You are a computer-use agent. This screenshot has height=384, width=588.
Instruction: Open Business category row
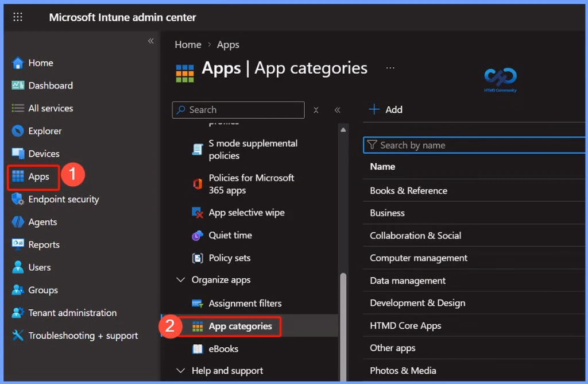pos(474,213)
